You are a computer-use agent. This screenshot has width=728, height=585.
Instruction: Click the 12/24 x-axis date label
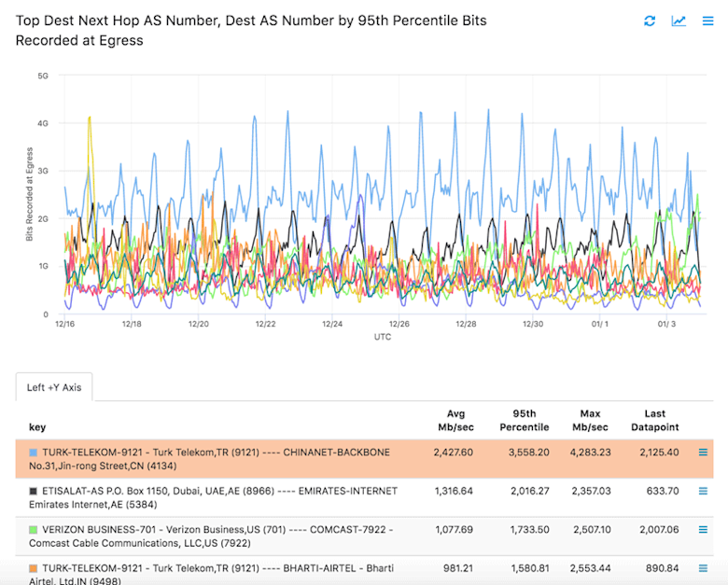pyautogui.click(x=332, y=324)
